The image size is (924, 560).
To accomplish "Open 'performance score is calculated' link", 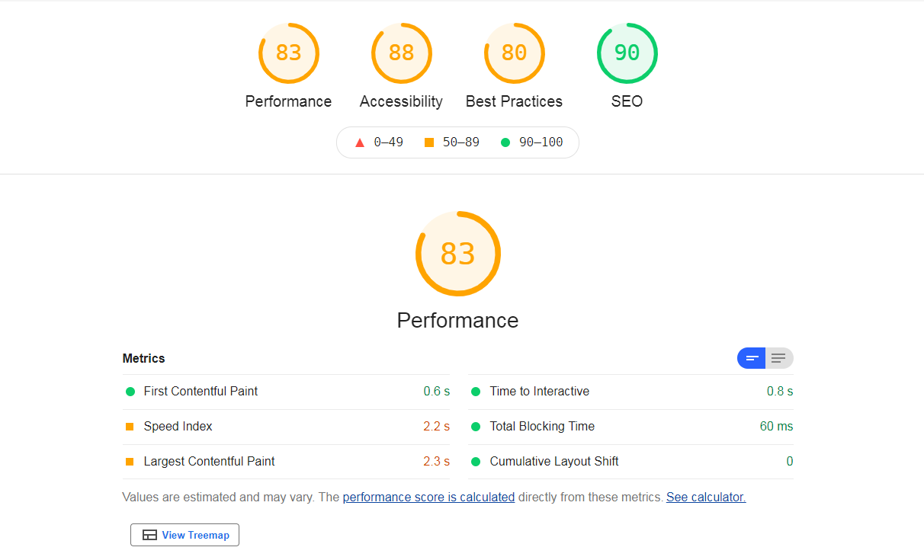I will 428,497.
